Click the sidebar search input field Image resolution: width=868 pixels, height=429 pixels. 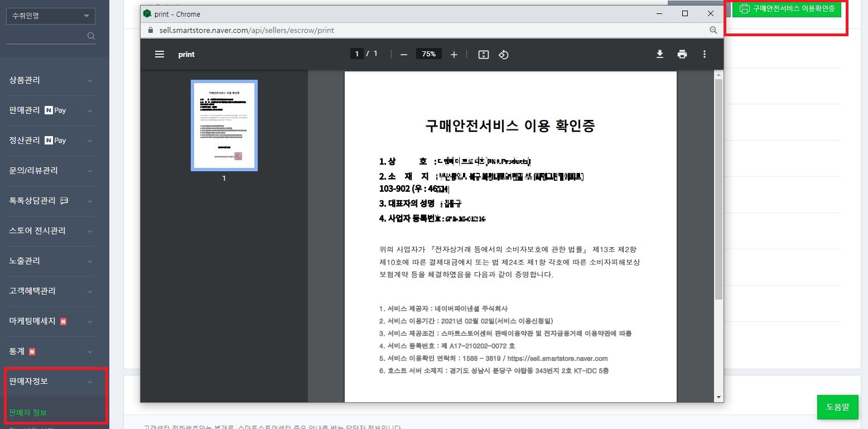click(46, 36)
